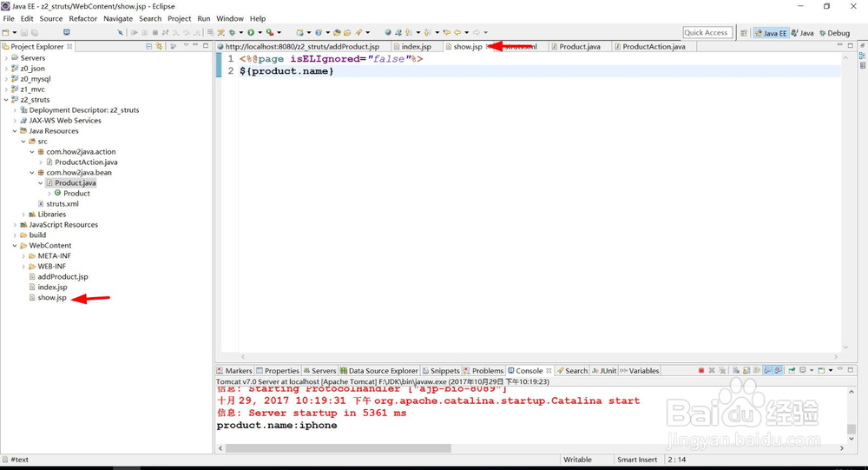Click the Open Web Browser globe icon
The width and height of the screenshot is (868, 470).
click(x=387, y=32)
